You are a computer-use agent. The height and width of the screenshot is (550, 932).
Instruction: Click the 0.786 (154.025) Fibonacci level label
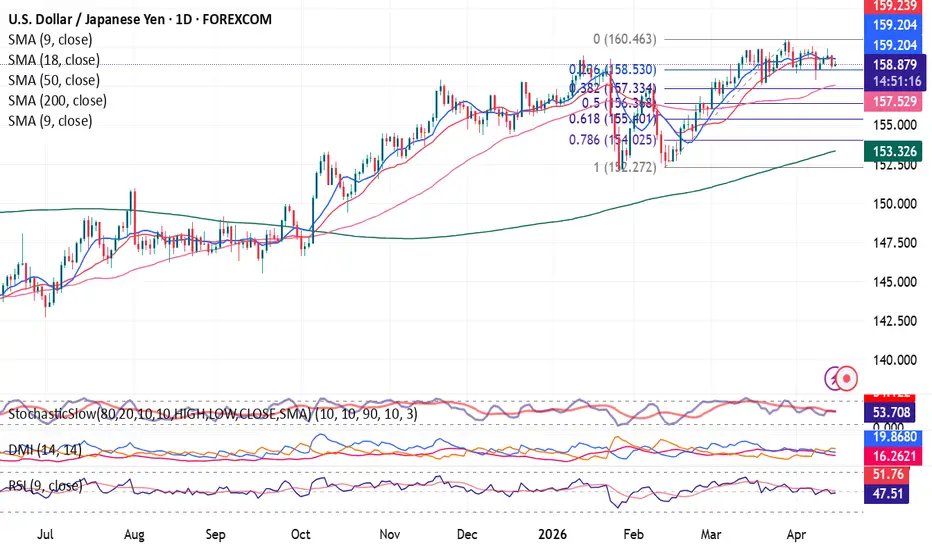[x=613, y=140]
